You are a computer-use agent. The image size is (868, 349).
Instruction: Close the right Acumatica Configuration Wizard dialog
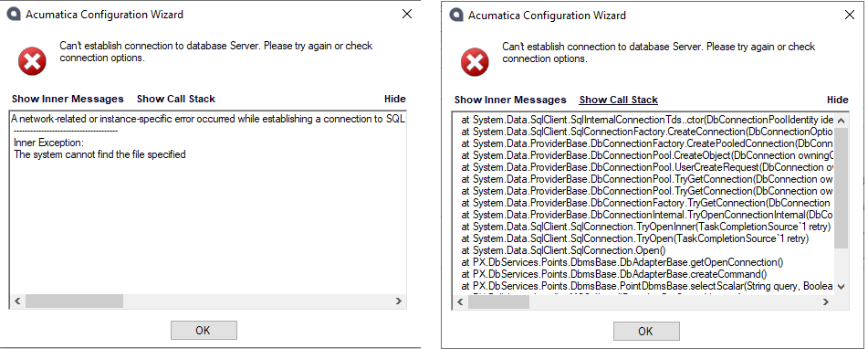click(850, 15)
